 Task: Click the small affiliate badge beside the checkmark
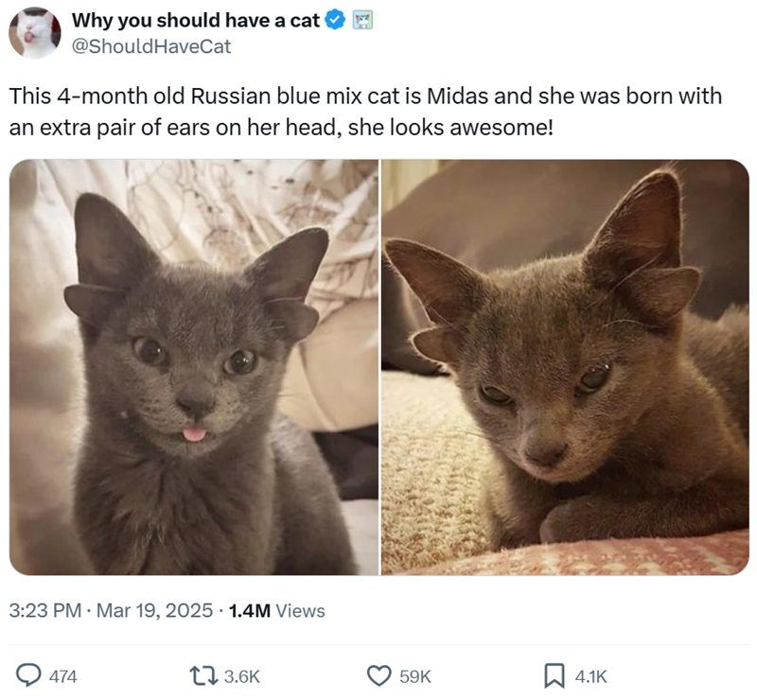(361, 20)
